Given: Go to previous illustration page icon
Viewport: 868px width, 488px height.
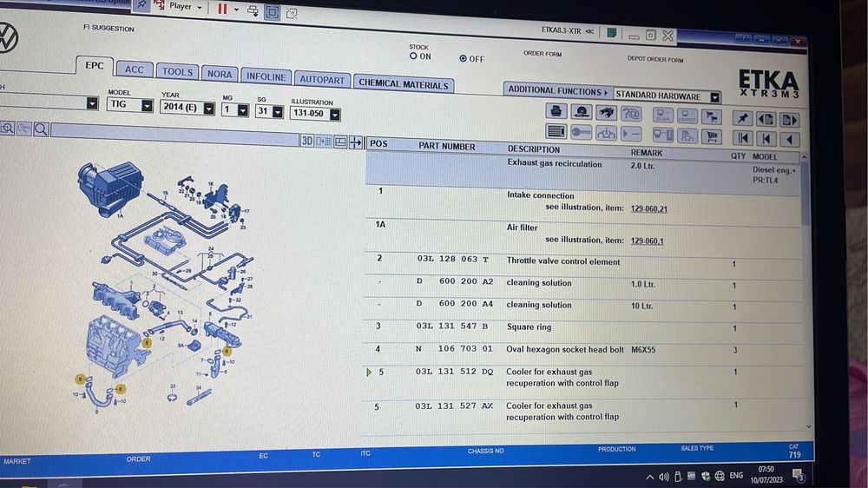Looking at the screenshot, I should [766, 119].
